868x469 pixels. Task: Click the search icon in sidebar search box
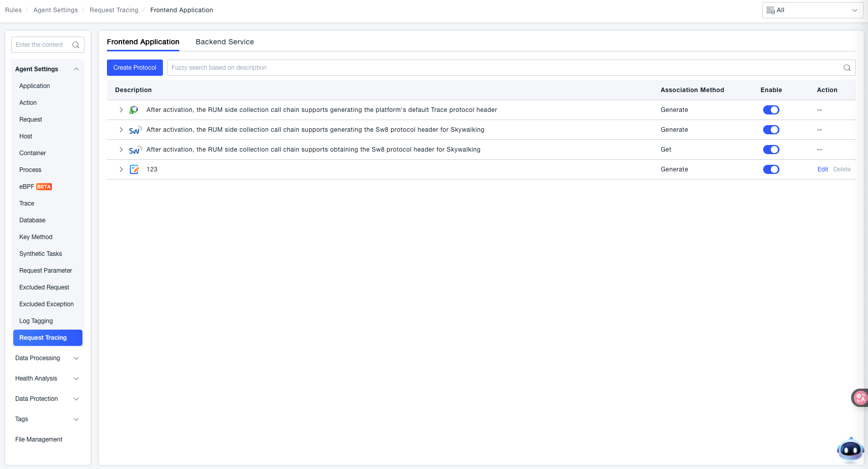76,45
